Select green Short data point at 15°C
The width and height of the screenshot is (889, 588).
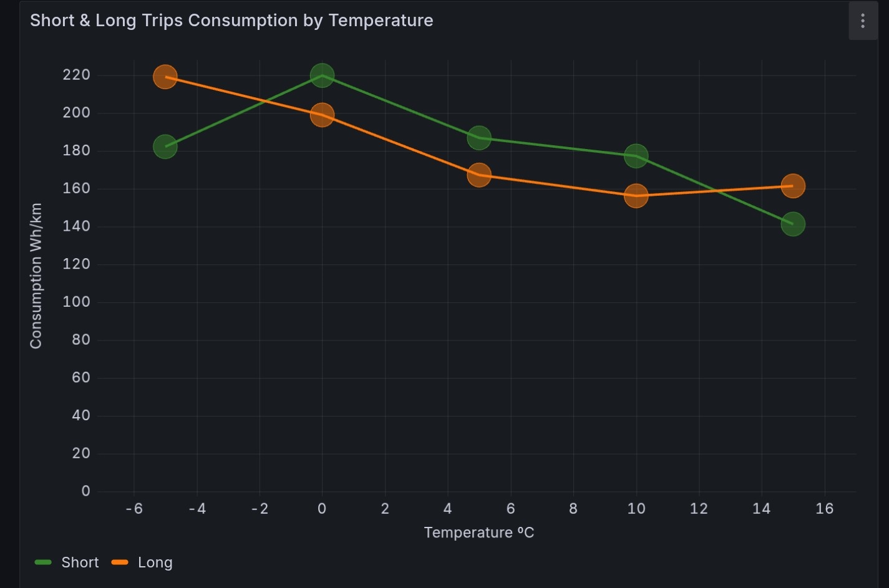pyautogui.click(x=793, y=224)
